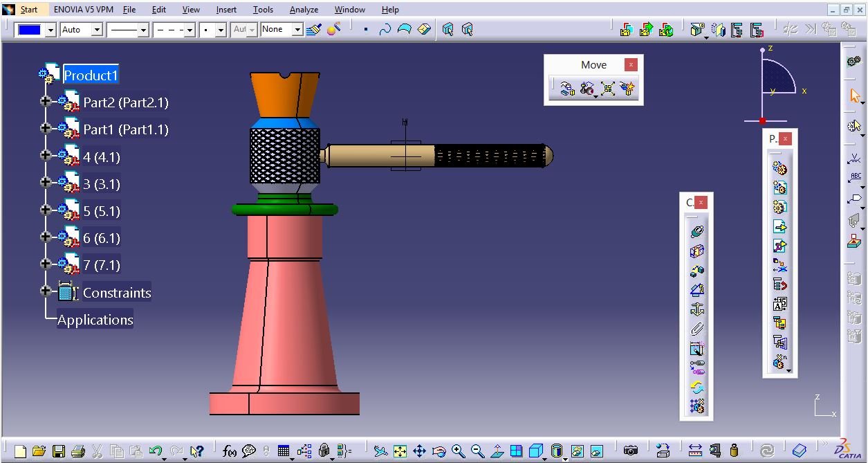Select 6 (6.1) in the tree
This screenshot has width=868, height=463.
point(102,238)
